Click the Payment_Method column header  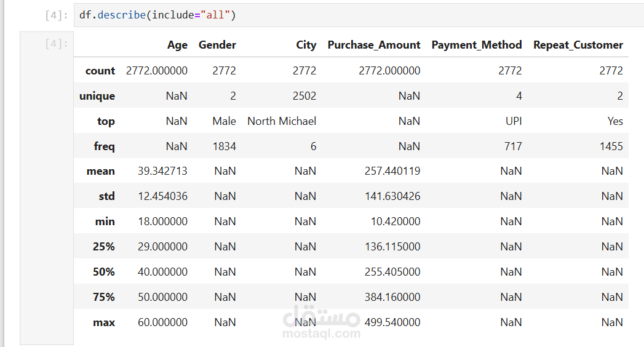pyautogui.click(x=477, y=45)
